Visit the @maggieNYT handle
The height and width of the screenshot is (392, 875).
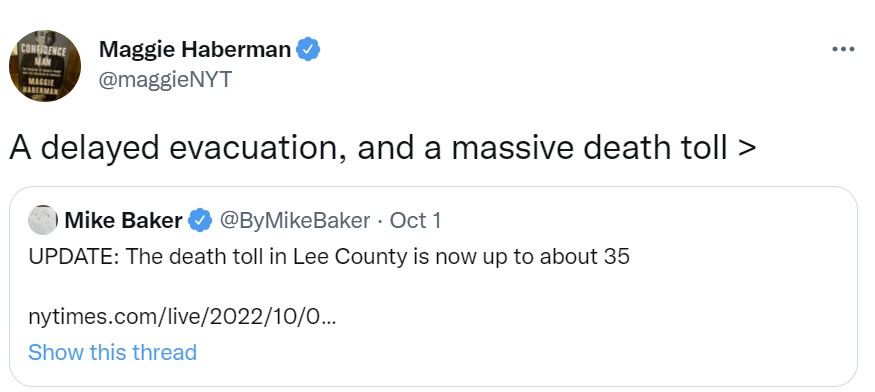coord(165,80)
